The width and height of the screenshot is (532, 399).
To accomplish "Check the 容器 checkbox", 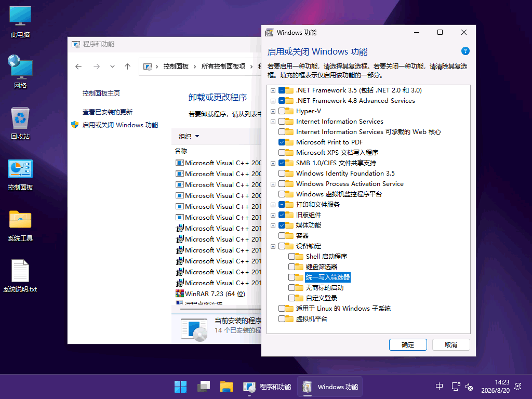I will click(x=282, y=235).
